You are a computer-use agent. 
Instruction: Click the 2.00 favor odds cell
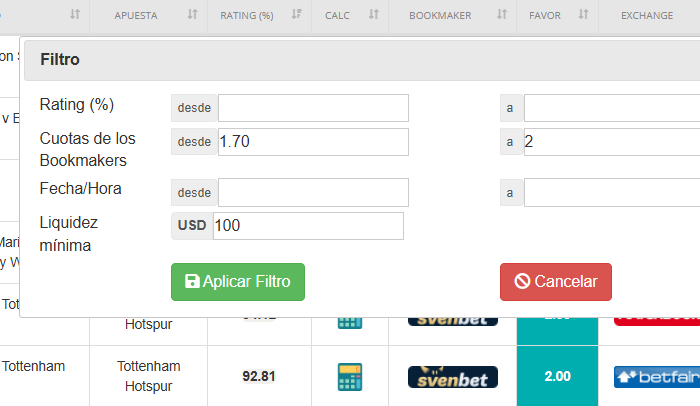point(557,377)
